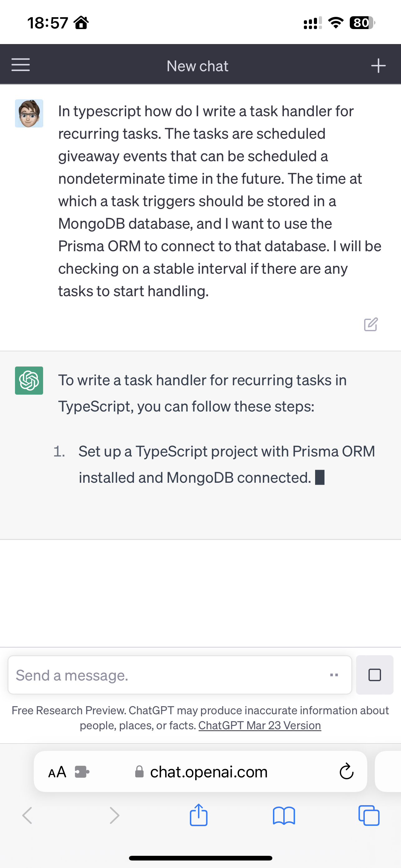401x868 pixels.
Task: Open Safari bookmarks book icon
Action: [284, 816]
